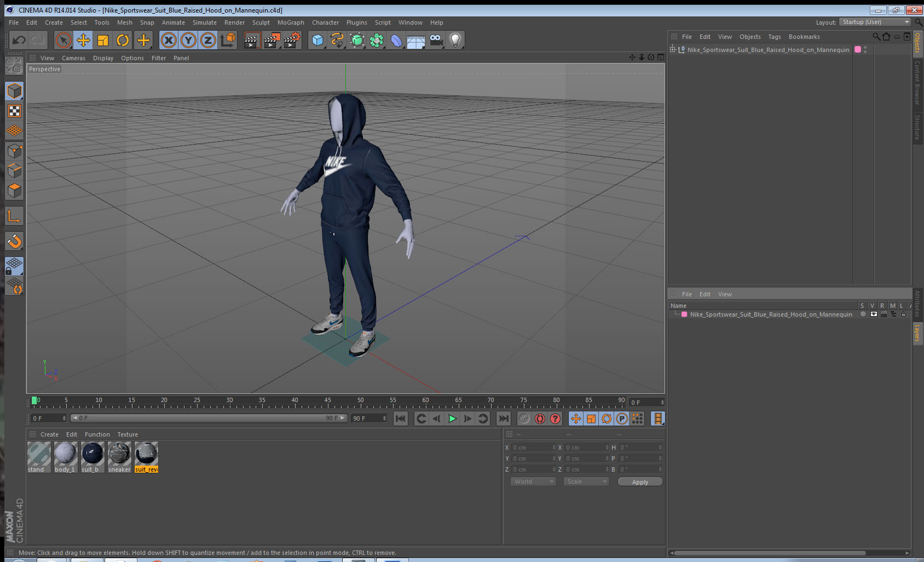Select the Scale tool icon
Screen dimensions: 924x562
103,40
